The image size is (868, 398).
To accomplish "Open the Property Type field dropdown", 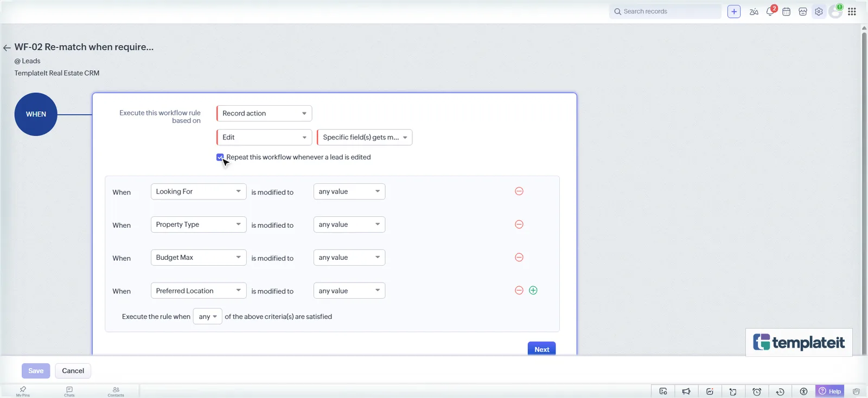I will tap(199, 224).
